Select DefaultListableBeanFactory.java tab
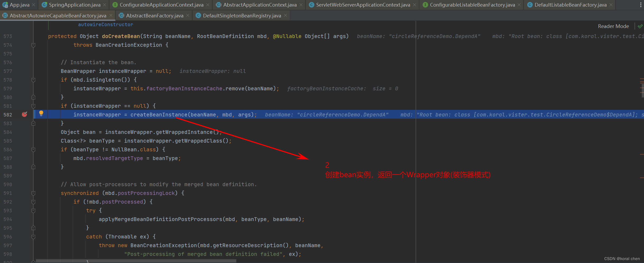 pyautogui.click(x=570, y=5)
